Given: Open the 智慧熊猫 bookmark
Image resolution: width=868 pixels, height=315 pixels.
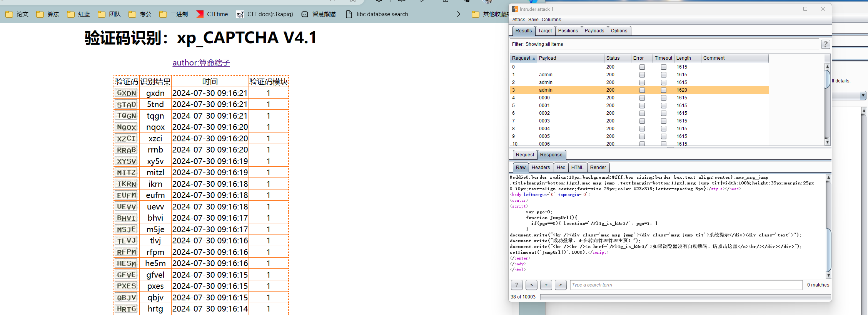Looking at the screenshot, I should (x=319, y=14).
